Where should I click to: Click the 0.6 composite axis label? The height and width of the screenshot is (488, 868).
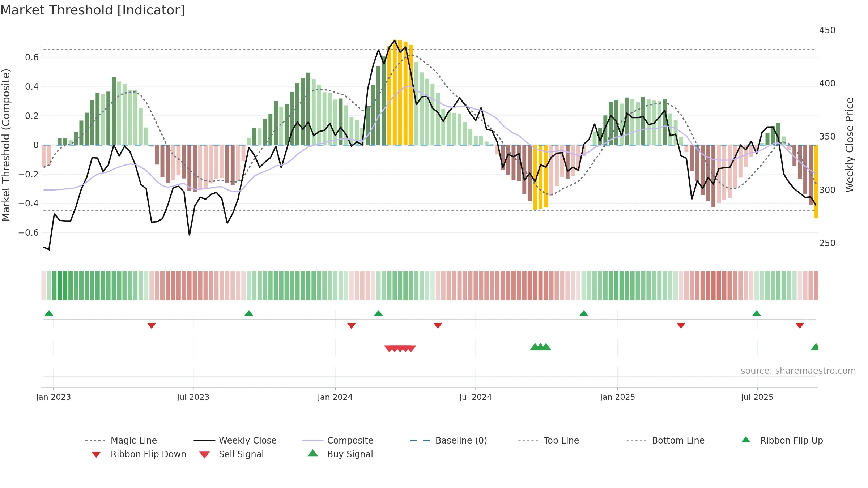[x=32, y=57]
